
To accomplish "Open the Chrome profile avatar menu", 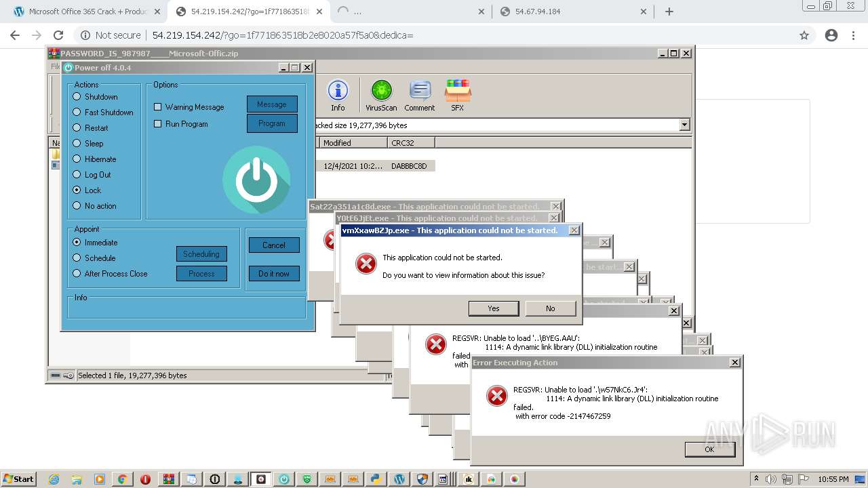I will (831, 35).
